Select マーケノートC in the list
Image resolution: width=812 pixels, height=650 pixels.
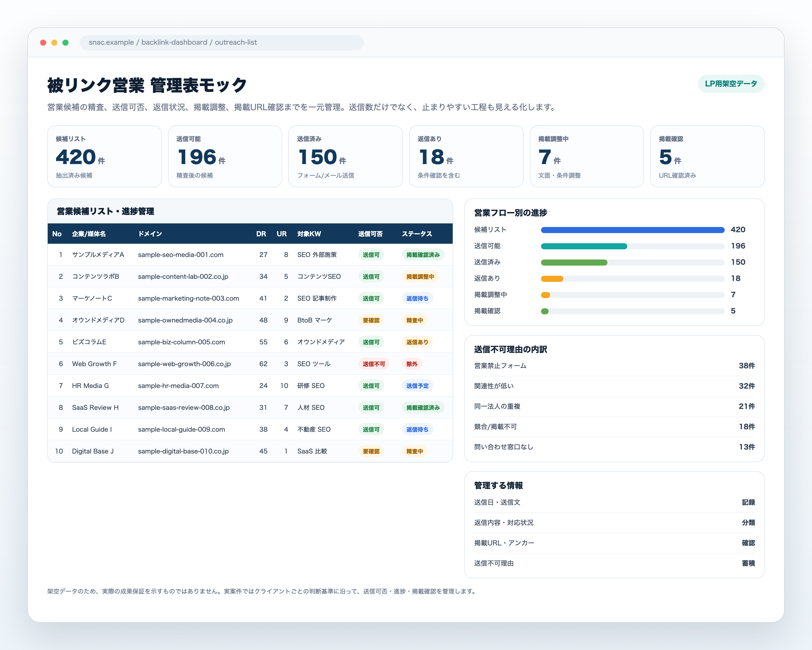[92, 298]
